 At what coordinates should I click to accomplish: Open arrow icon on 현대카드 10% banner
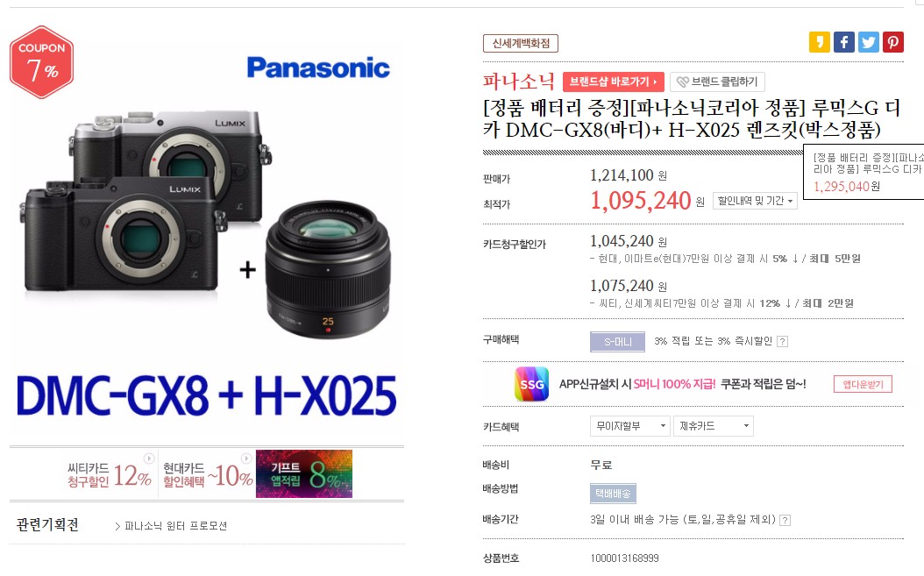[246, 459]
